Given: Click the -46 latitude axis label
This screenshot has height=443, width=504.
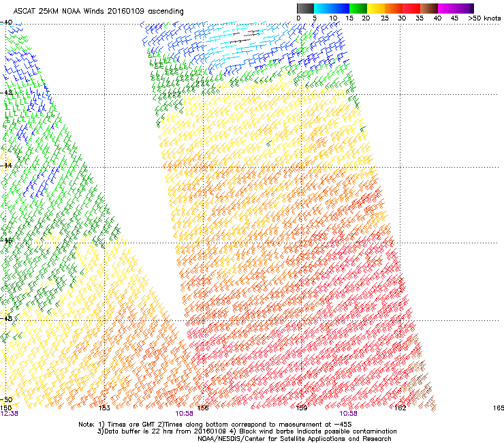Looking at the screenshot, I should click(x=6, y=241).
